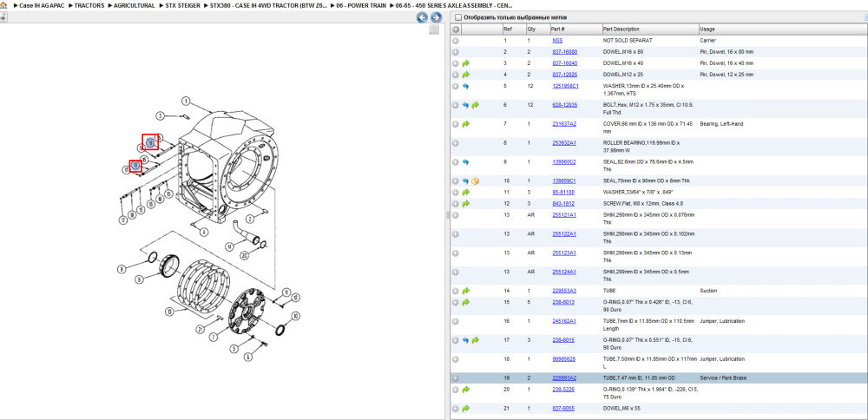
Task: Click green arrow icon for cover 231637A2
Action: 466,124
